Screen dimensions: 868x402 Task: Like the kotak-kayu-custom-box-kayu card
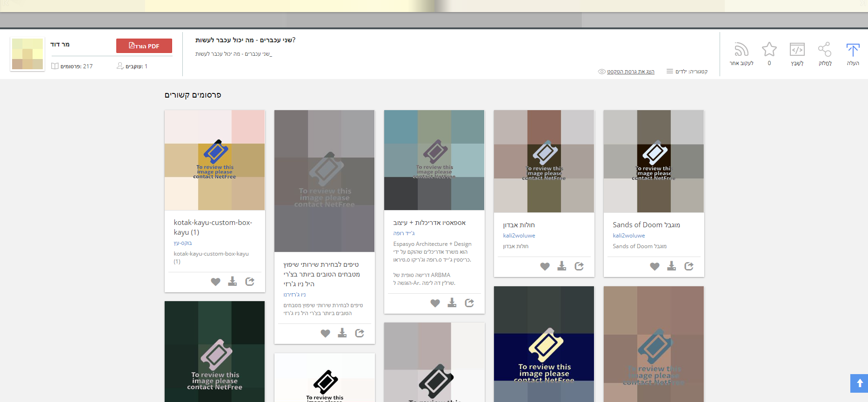[215, 282]
